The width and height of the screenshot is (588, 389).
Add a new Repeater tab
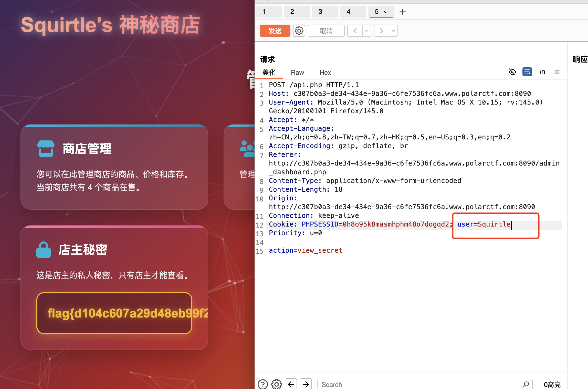[x=402, y=12]
